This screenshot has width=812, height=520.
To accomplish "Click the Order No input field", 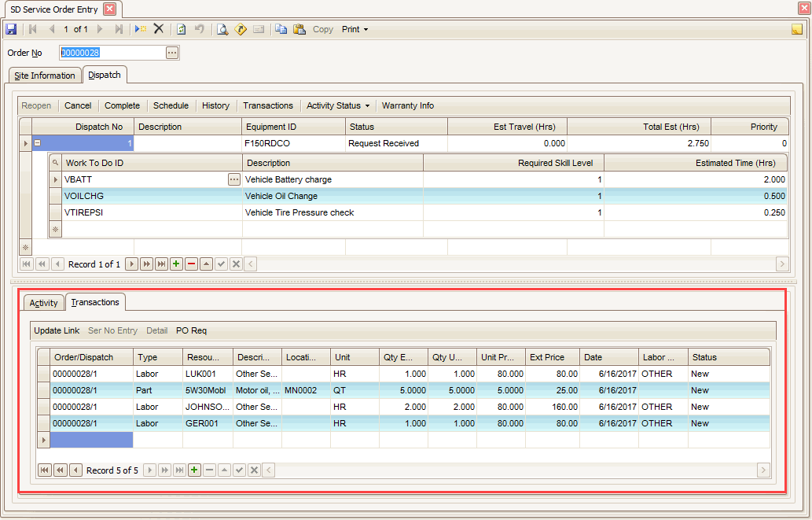I will [x=112, y=53].
